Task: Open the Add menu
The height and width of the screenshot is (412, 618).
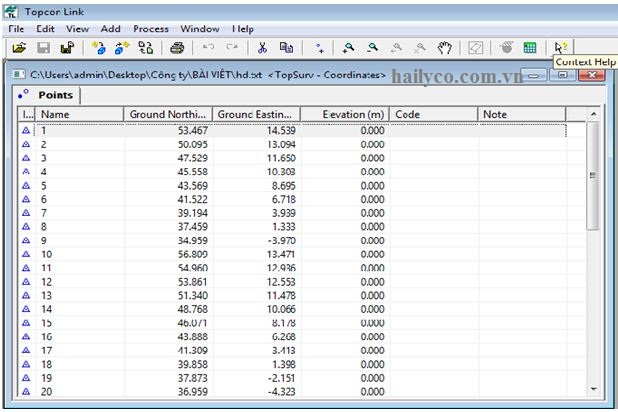Action: pos(110,29)
